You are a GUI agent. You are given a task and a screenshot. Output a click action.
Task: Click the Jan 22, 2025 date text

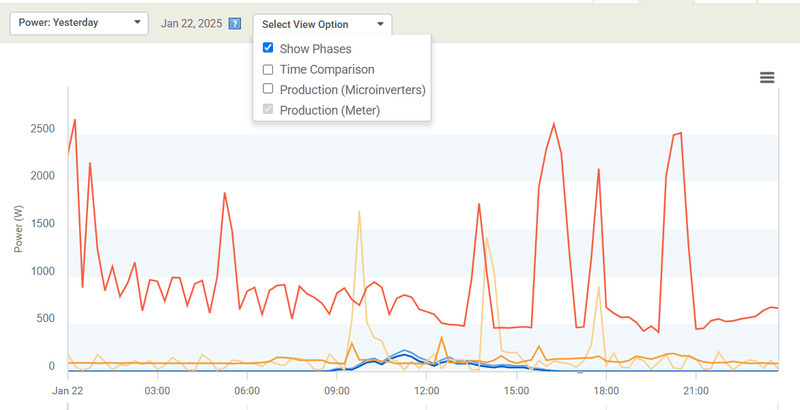(x=189, y=24)
